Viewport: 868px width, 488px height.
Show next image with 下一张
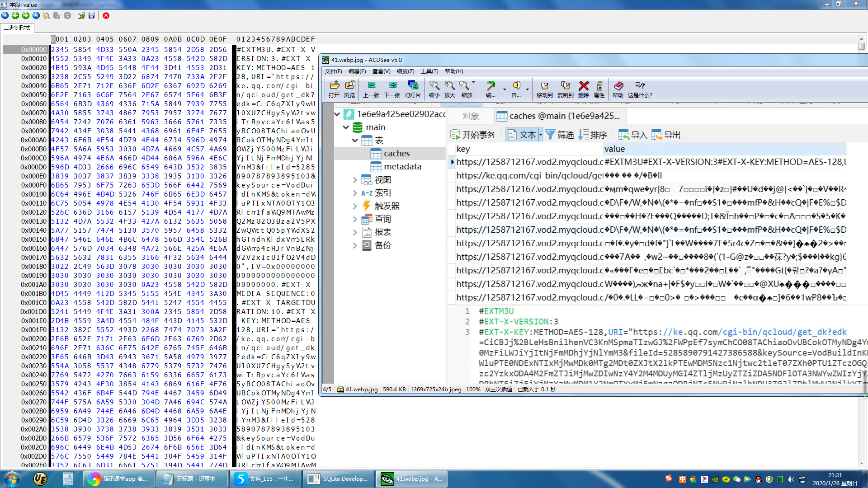(392, 89)
